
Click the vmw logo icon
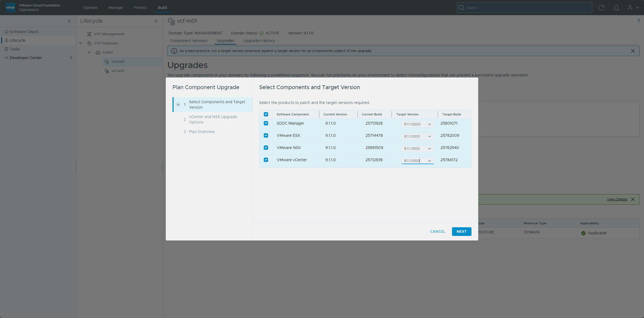point(10,7)
